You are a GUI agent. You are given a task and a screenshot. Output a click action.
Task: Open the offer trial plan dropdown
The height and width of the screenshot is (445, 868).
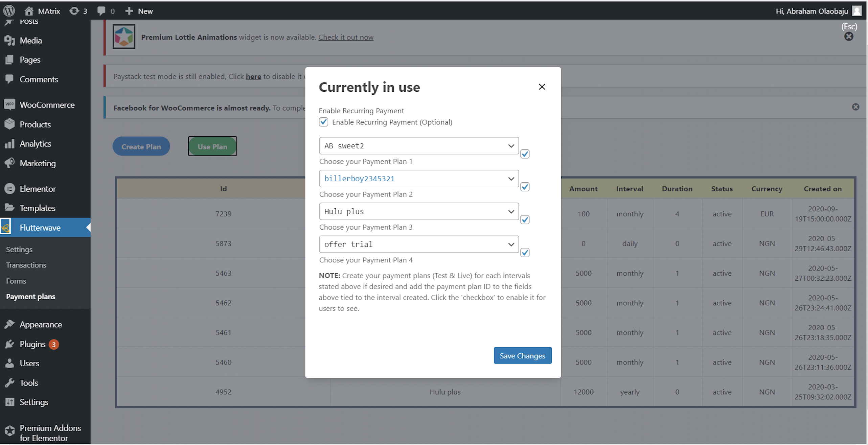tap(418, 244)
